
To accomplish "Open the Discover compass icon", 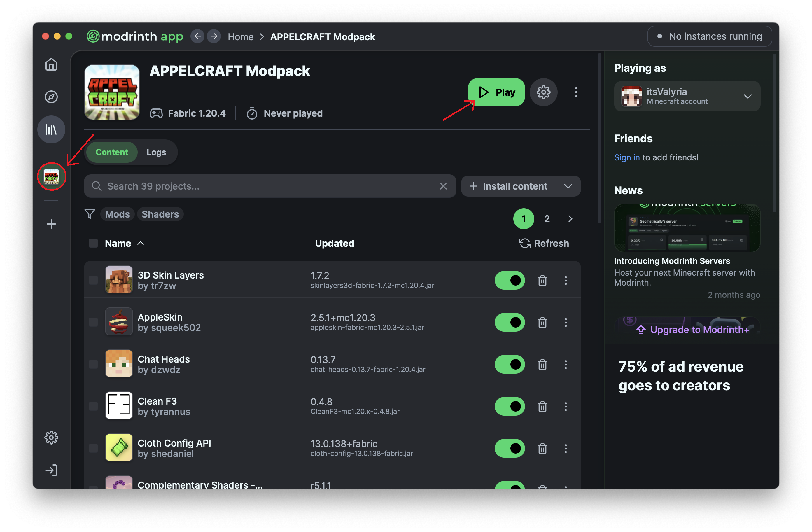I will point(51,97).
